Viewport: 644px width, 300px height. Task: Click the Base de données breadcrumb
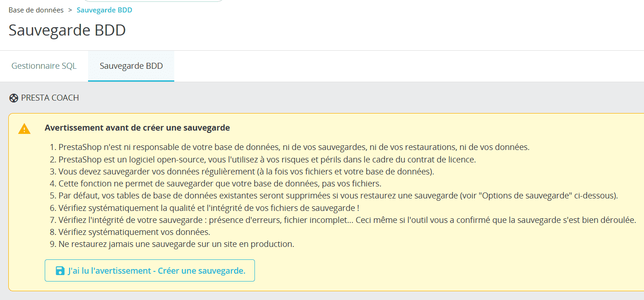[36, 10]
